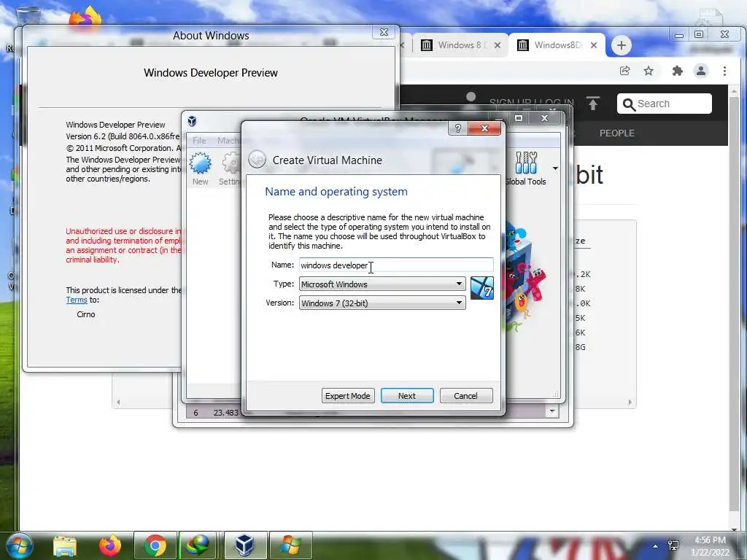The image size is (747, 560).
Task: Show hidden system tray icons
Action: point(656,546)
